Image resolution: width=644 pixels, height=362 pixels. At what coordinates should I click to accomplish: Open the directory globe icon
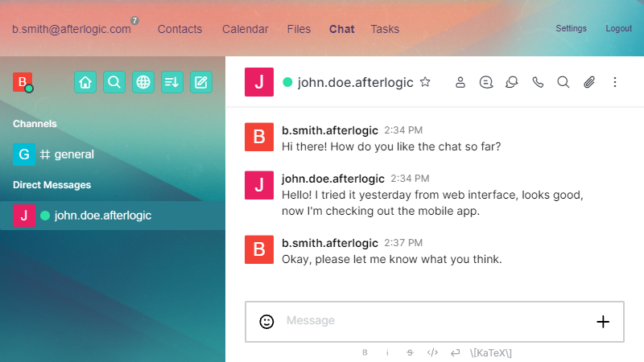(x=143, y=82)
